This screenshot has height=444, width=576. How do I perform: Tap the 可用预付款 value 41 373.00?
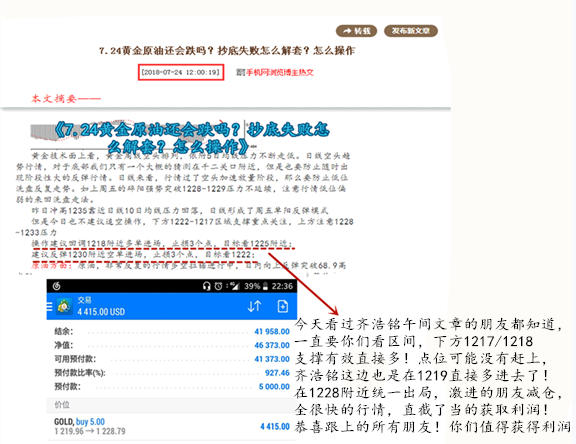tap(272, 359)
